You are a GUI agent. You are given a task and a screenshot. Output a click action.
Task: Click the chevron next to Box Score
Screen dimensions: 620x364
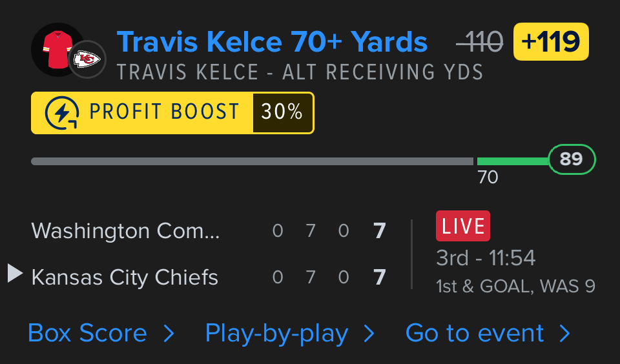coord(169,333)
